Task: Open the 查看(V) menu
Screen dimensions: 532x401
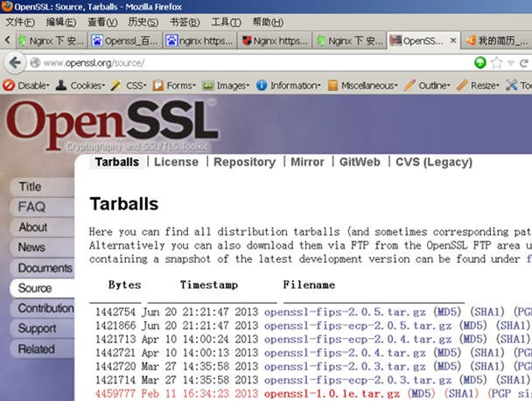Action: tap(102, 23)
